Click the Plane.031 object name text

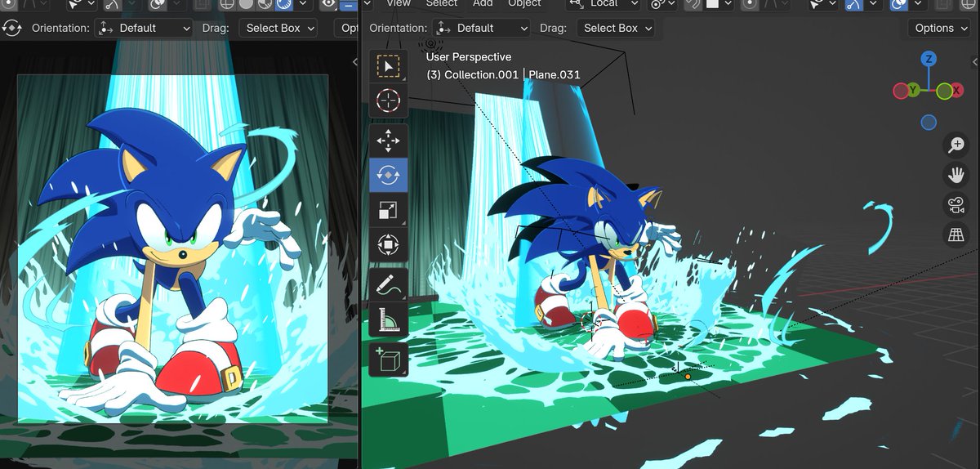[x=555, y=74]
